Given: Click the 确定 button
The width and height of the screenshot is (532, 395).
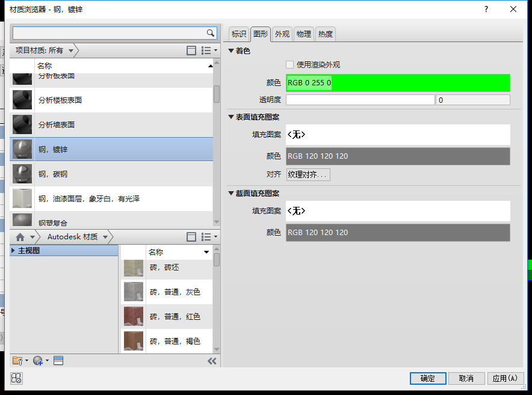Looking at the screenshot, I should [x=428, y=378].
